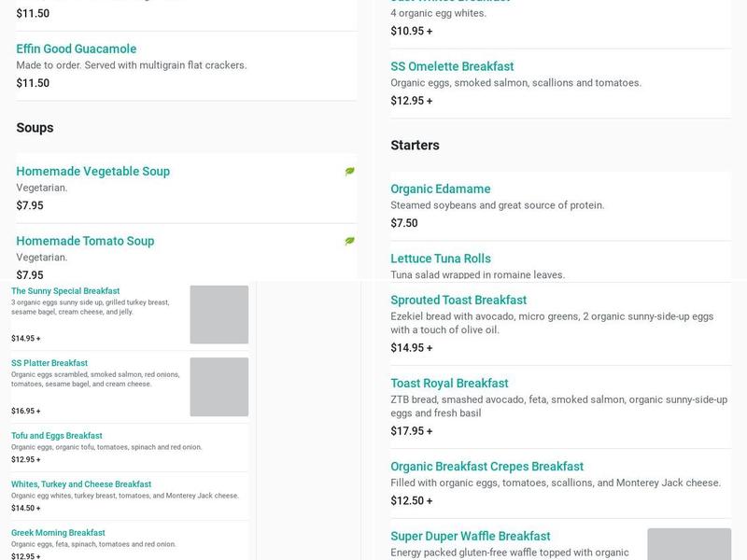Screen dimensions: 747x560
Task: Open the Organic Edamame starter
Action: click(x=440, y=189)
